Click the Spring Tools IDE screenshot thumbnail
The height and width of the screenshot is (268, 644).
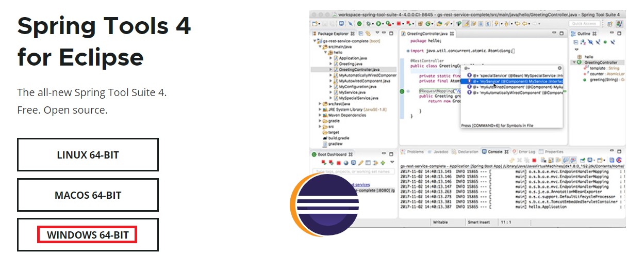(x=467, y=118)
